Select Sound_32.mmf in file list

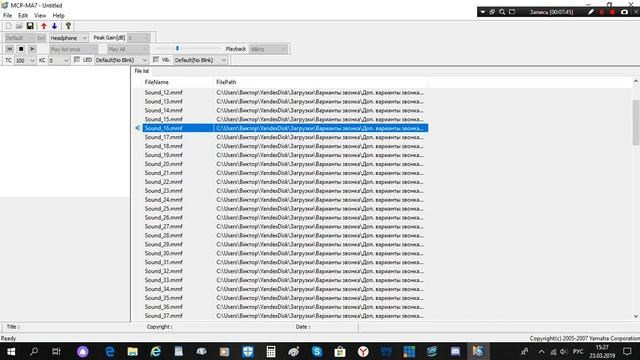pos(163,271)
